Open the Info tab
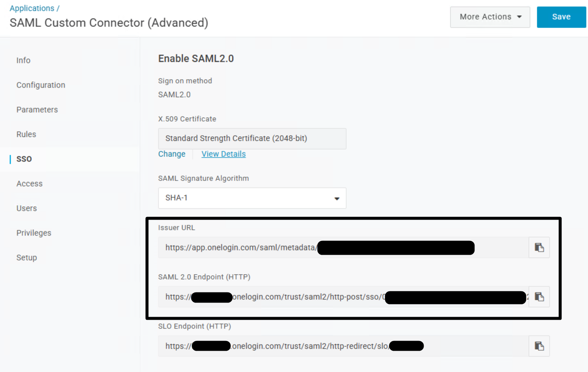The width and height of the screenshot is (588, 372). (x=23, y=61)
